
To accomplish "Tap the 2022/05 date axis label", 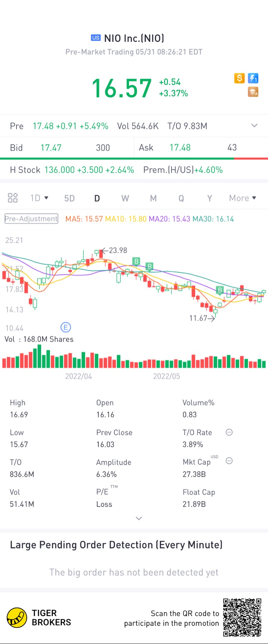I will 167,376.
